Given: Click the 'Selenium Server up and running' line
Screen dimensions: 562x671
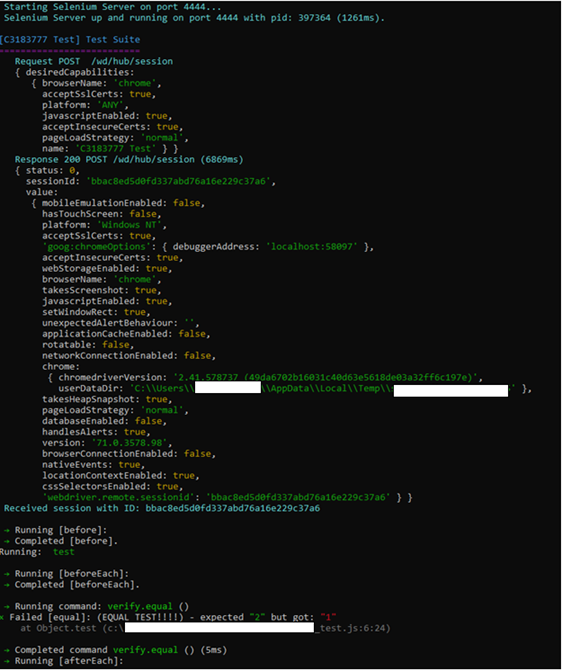Looking at the screenshot, I should (x=194, y=18).
